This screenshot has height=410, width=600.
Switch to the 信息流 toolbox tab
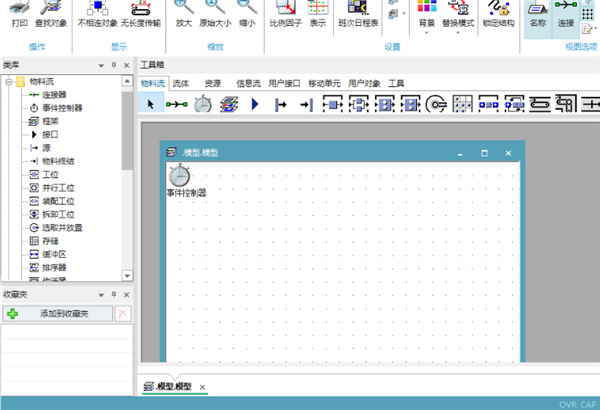246,83
